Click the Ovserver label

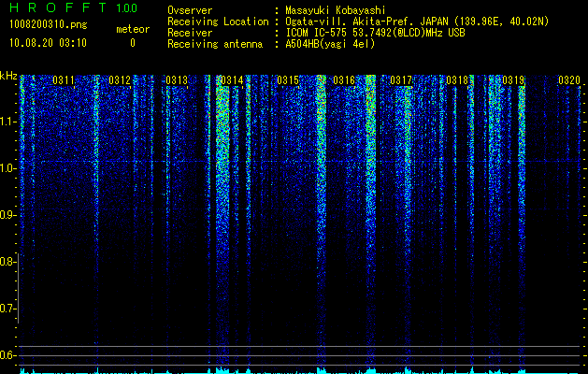pyautogui.click(x=190, y=10)
